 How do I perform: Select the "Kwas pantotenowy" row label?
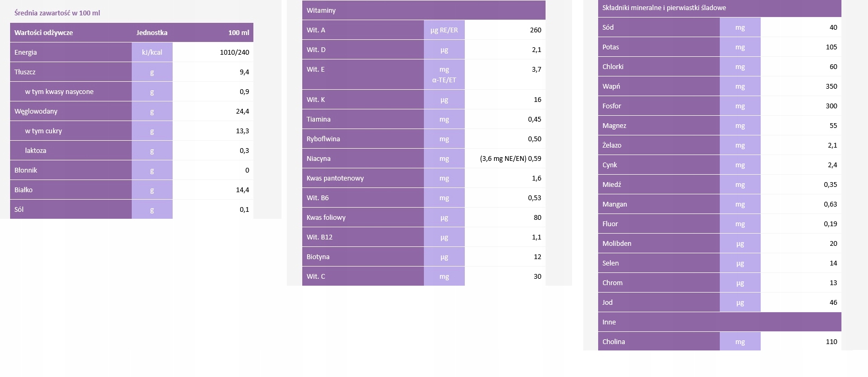click(x=335, y=178)
